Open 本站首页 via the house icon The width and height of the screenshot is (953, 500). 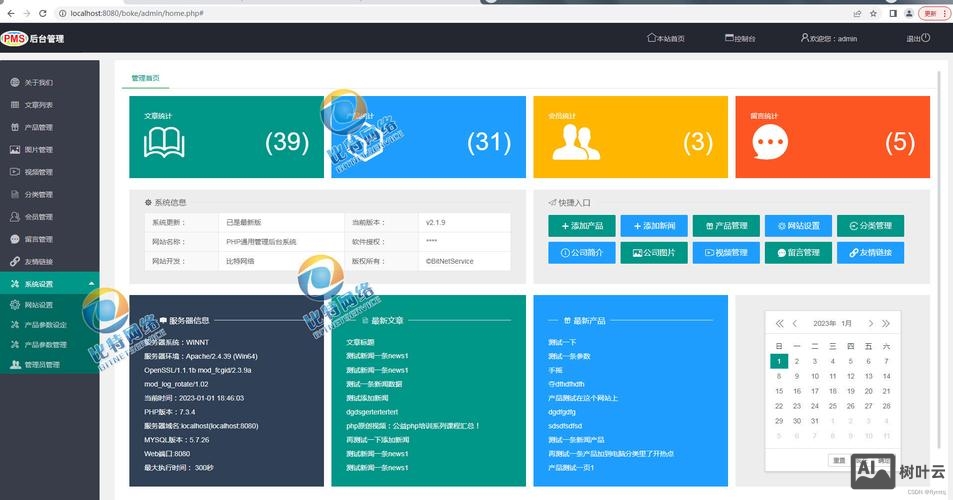click(x=652, y=38)
